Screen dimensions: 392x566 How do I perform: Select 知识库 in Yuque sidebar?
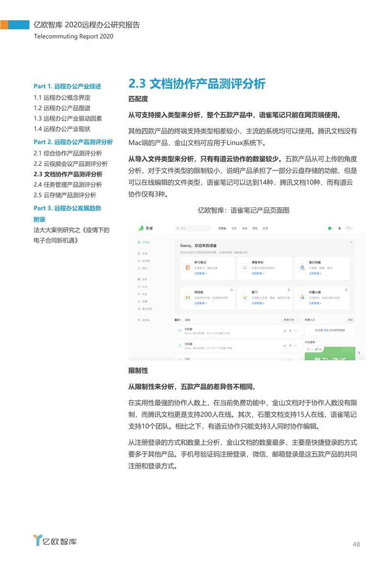(144, 261)
